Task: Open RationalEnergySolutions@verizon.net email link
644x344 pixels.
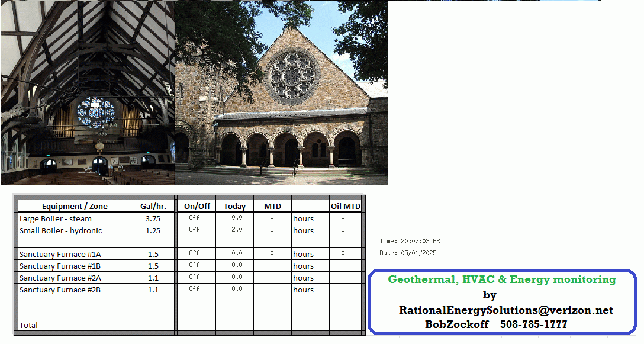Action: [x=505, y=310]
